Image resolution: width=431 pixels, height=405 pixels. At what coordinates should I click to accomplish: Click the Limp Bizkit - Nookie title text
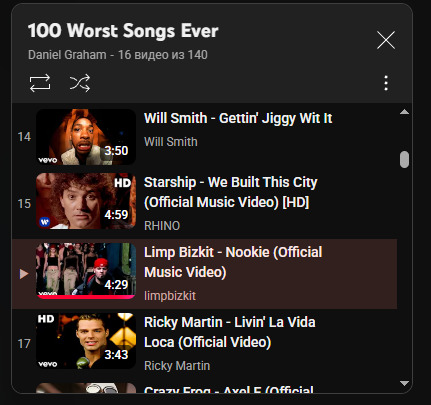(233, 262)
